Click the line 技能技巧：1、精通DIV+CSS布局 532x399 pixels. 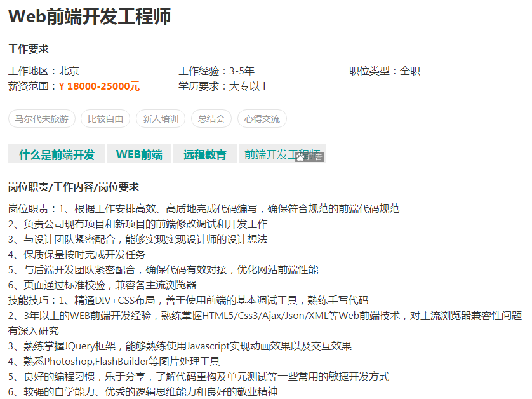point(189,300)
